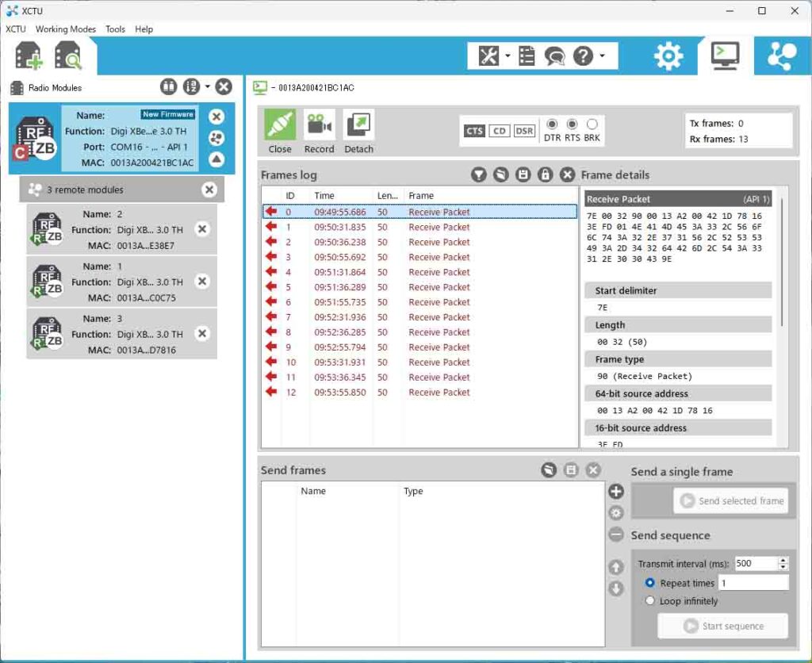Image resolution: width=812 pixels, height=663 pixels.
Task: Click the CD status indicator
Action: pyautogui.click(x=500, y=131)
